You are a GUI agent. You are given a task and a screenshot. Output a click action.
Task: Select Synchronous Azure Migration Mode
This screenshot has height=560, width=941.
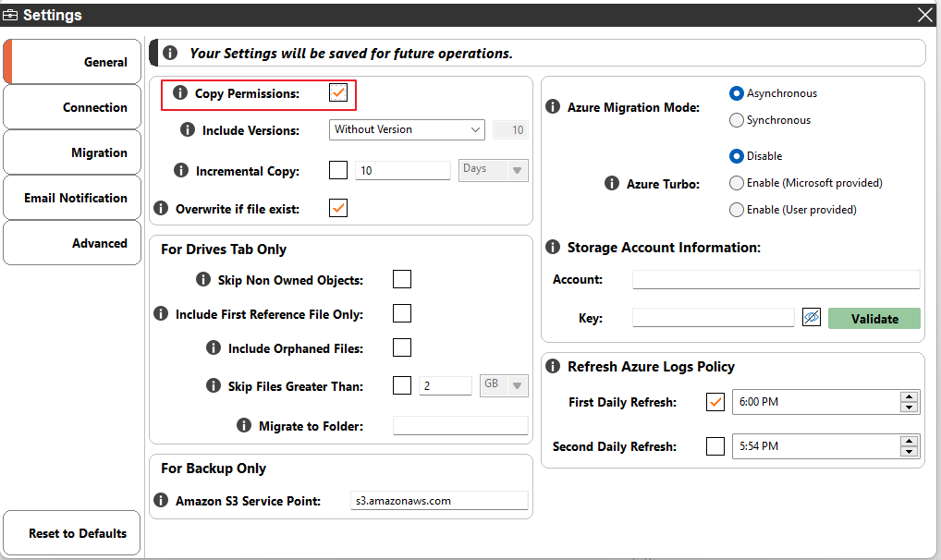pyautogui.click(x=737, y=119)
